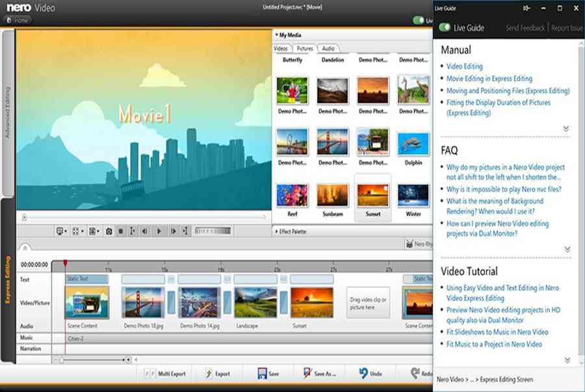Switch to the Audio tab

(x=328, y=49)
